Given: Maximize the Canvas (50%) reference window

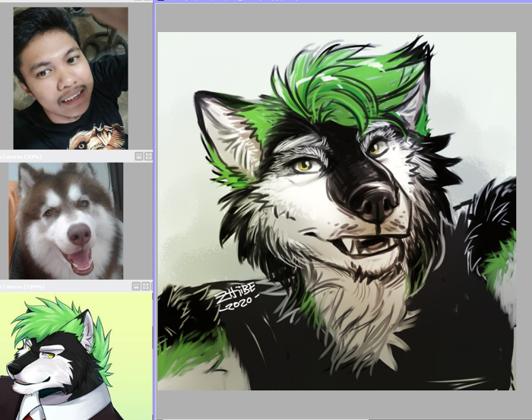Looking at the screenshot, I should pos(149,156).
